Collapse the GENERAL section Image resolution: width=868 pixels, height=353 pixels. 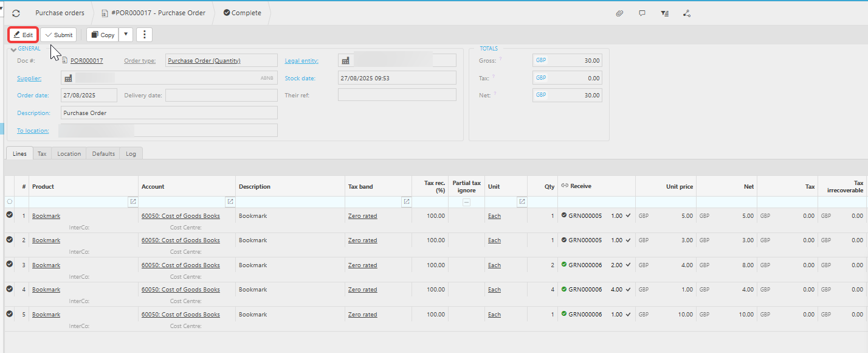(13, 49)
